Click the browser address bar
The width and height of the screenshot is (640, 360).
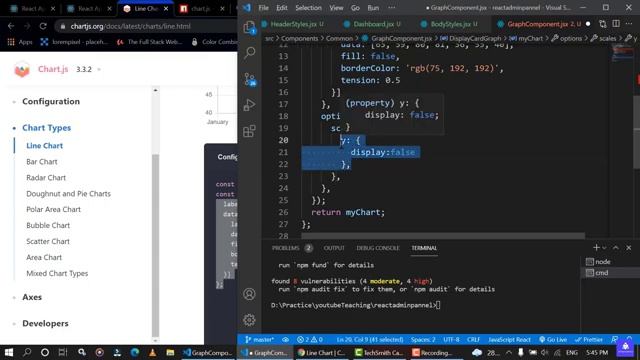147,26
